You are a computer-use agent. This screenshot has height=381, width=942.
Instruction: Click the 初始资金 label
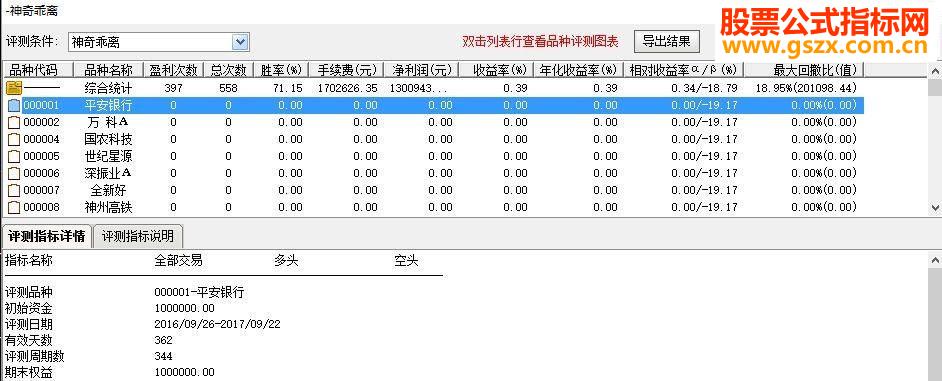(x=29, y=309)
